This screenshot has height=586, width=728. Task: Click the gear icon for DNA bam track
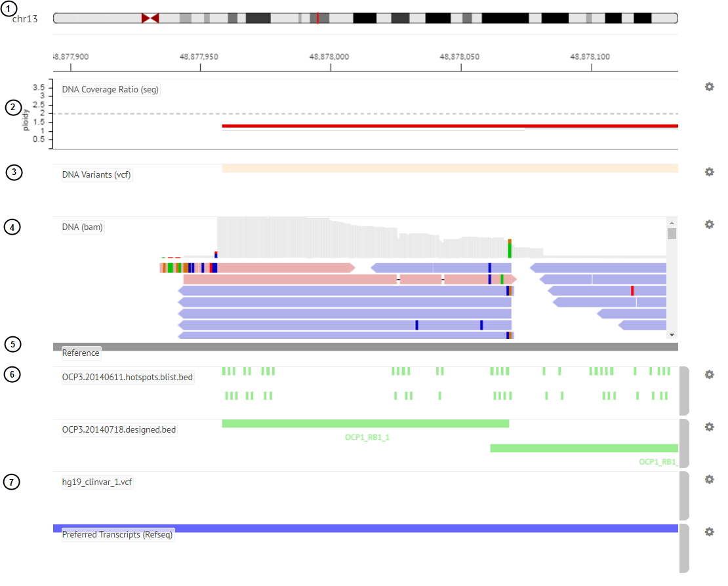tap(709, 224)
